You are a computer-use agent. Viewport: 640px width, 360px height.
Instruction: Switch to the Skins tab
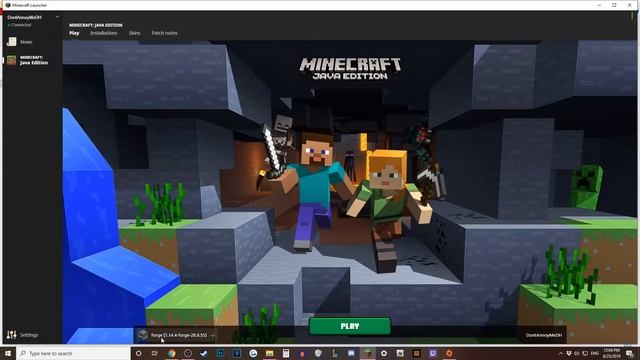point(135,33)
